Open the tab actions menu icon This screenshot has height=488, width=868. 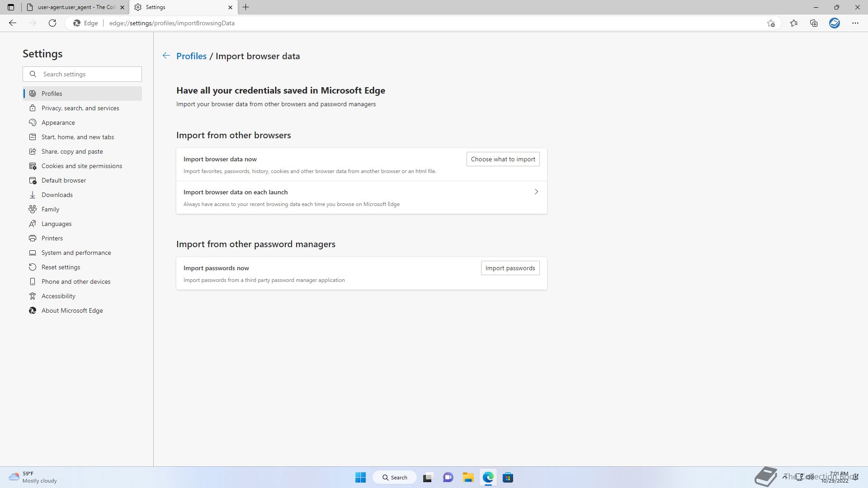(11, 7)
